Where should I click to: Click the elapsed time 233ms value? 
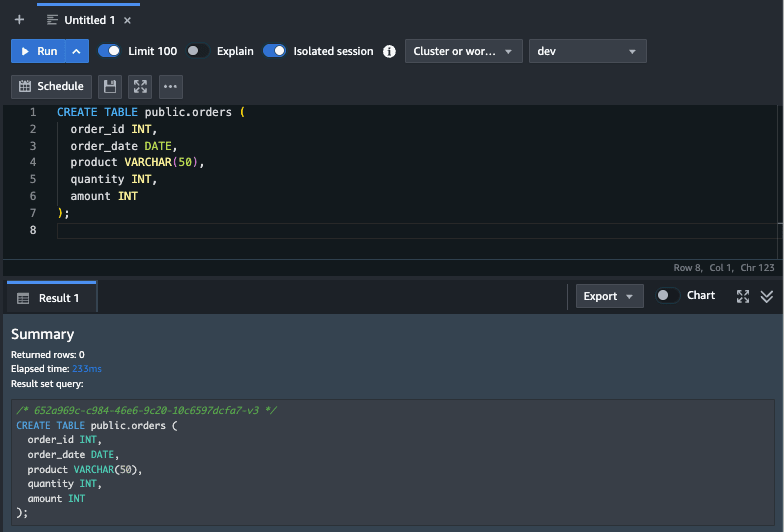[x=87, y=369]
